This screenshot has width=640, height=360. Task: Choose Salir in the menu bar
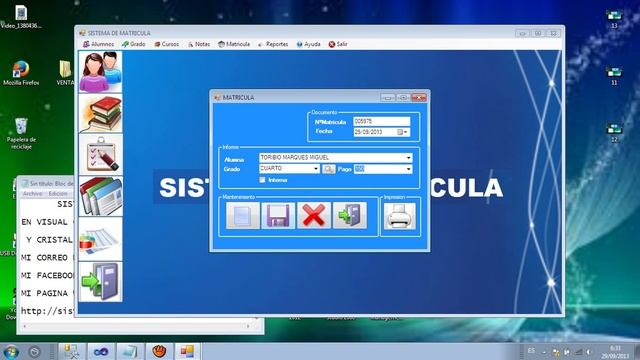pyautogui.click(x=338, y=44)
